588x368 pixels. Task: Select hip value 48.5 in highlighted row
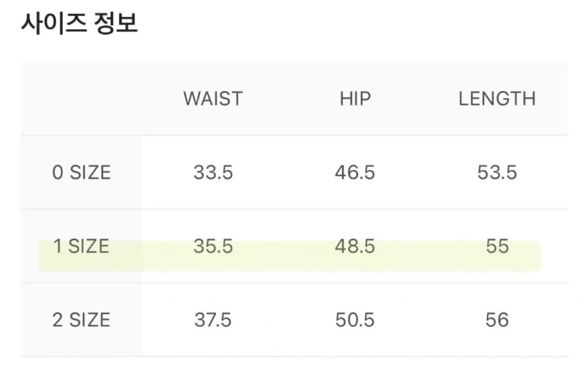355,246
